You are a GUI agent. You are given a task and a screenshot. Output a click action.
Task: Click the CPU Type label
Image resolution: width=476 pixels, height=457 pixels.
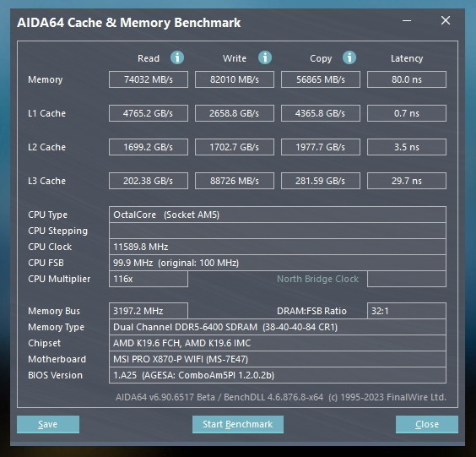(x=47, y=215)
